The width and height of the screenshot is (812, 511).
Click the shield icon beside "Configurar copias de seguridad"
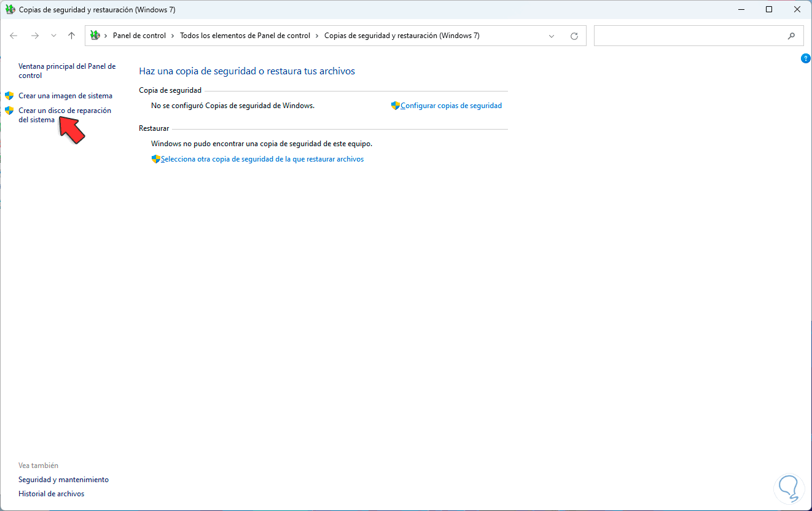pos(396,106)
